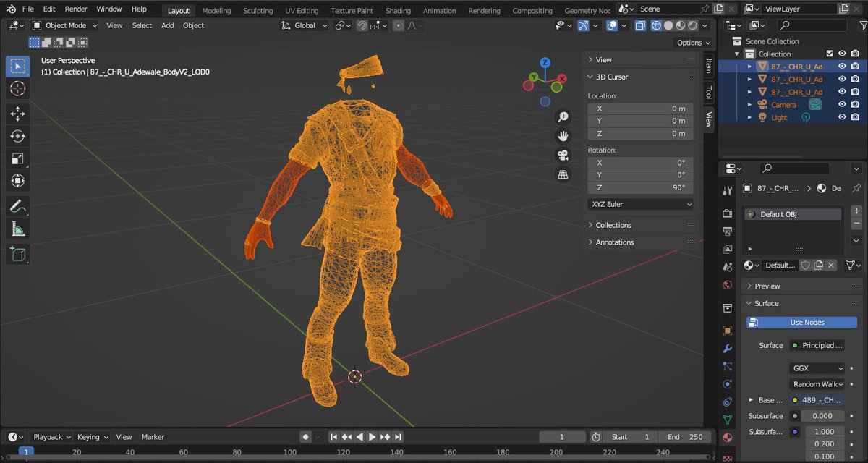Image resolution: width=868 pixels, height=463 pixels.
Task: Toggle snapping magnet in header
Action: (362, 25)
